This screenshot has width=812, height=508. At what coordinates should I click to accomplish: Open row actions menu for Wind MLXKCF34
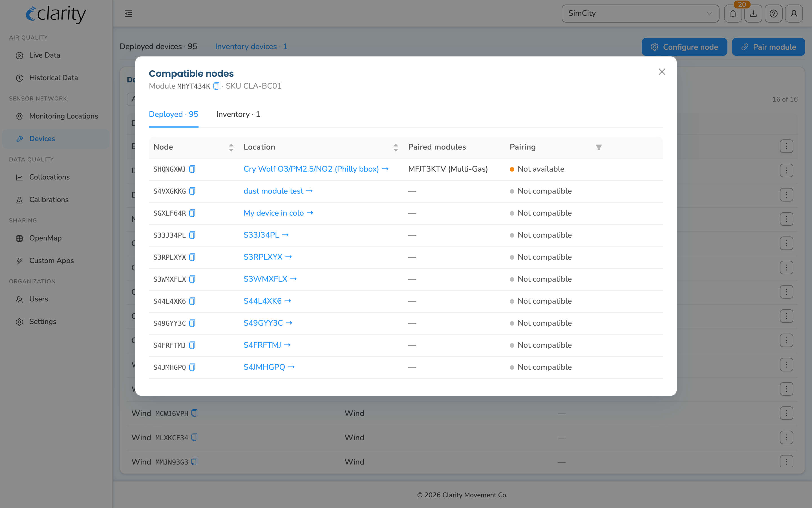click(787, 437)
